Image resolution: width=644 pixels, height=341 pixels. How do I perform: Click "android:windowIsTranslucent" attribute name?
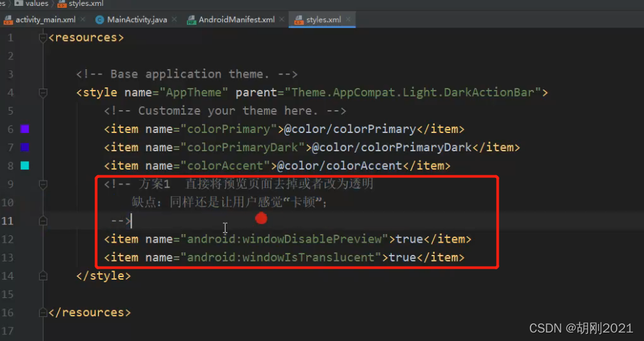(x=281, y=258)
